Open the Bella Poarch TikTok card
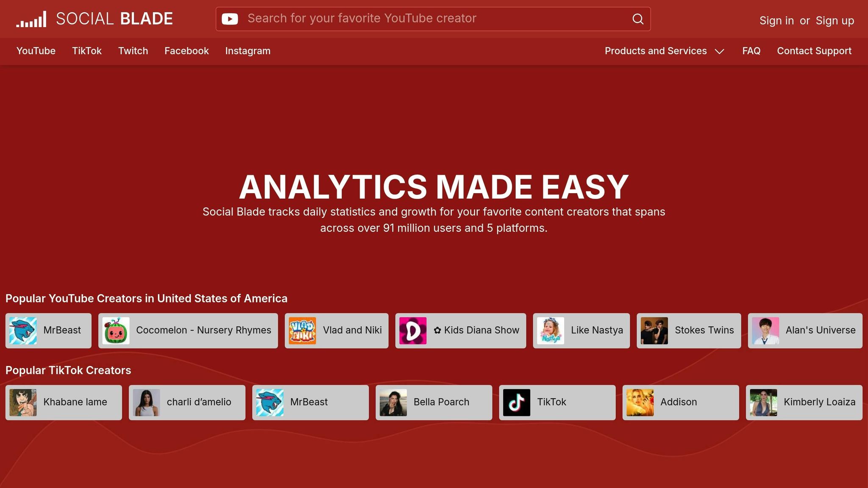868x488 pixels. pyautogui.click(x=434, y=402)
